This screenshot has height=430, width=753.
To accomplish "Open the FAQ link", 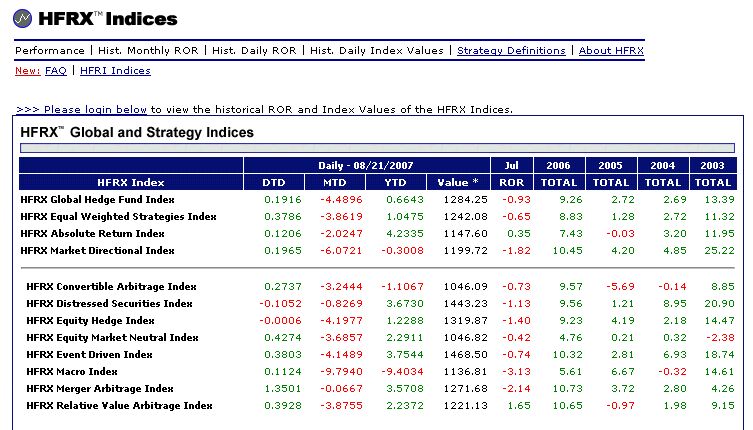I will [56, 71].
